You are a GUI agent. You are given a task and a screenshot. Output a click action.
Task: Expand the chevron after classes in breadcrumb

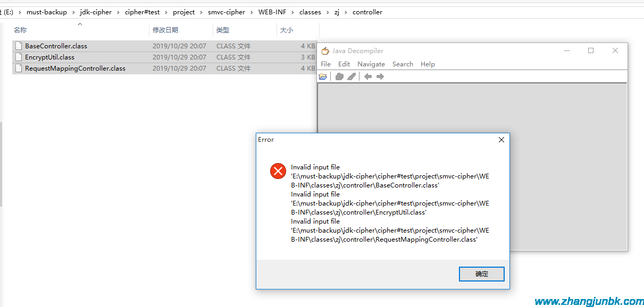pos(328,12)
